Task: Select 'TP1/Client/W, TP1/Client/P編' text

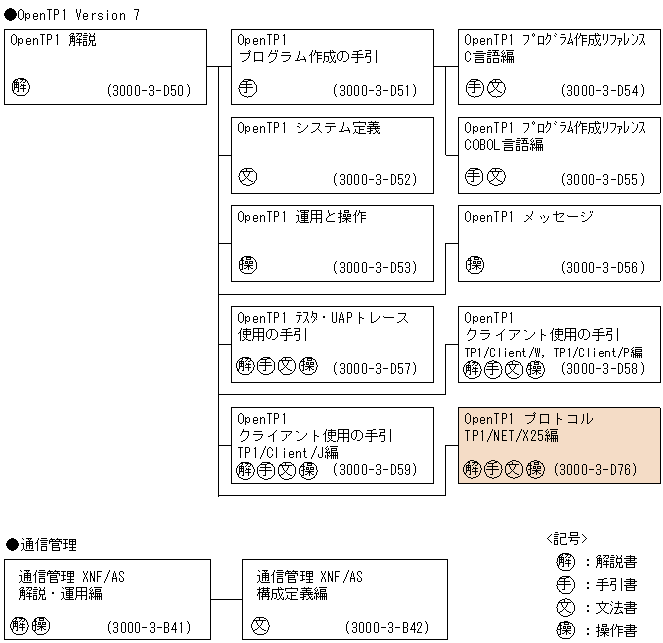Action: (553, 353)
